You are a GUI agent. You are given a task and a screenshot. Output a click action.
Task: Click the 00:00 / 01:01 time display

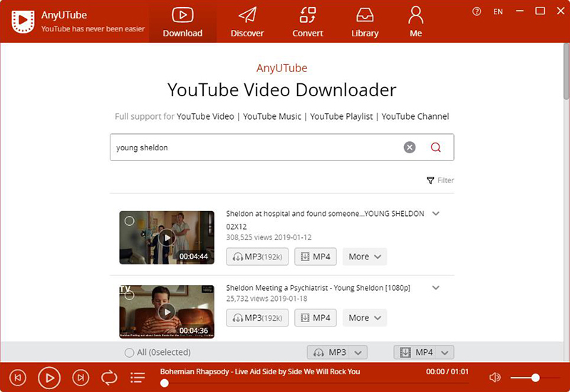coord(447,371)
